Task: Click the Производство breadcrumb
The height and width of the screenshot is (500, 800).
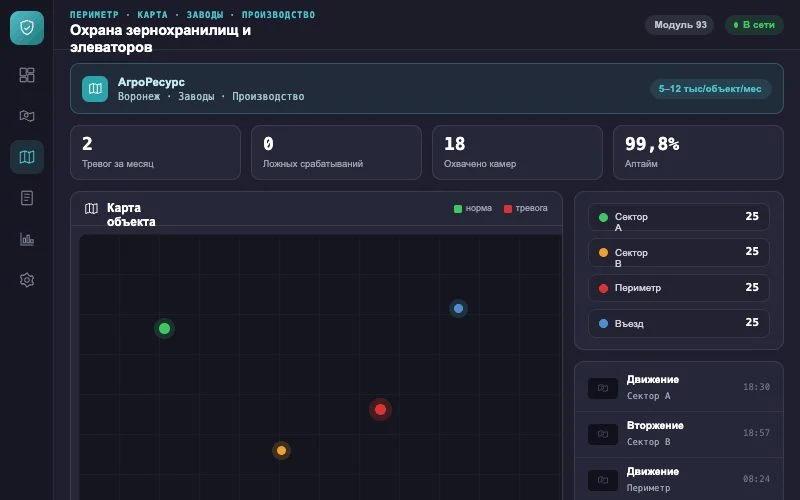Action: coord(278,15)
